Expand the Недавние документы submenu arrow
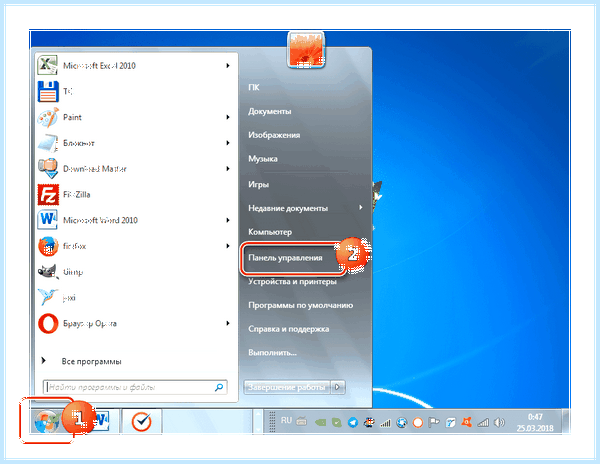 [x=360, y=207]
